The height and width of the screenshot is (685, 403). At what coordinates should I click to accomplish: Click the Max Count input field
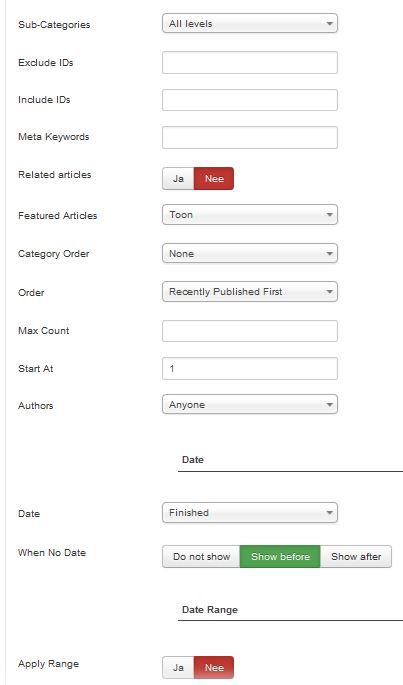(x=250, y=331)
